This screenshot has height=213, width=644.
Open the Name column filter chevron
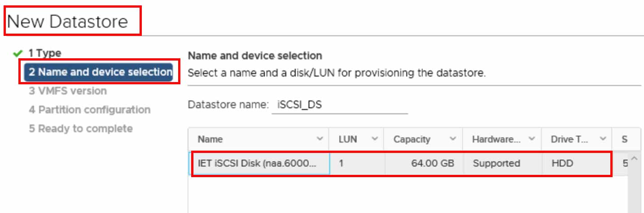(320, 139)
